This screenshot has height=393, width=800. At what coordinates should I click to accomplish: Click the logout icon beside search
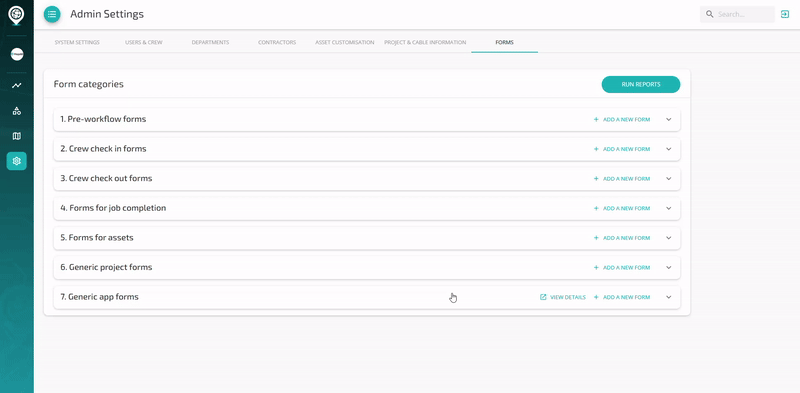[785, 14]
